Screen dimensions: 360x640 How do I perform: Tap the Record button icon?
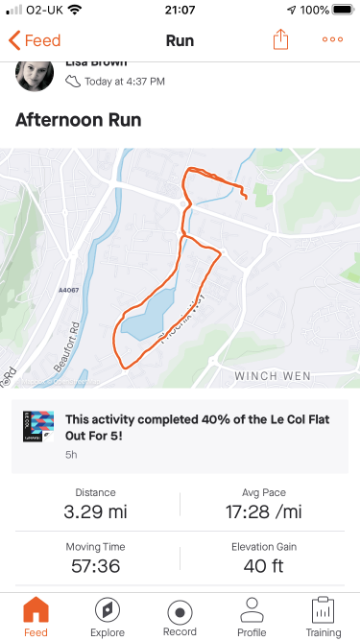pyautogui.click(x=180, y=613)
